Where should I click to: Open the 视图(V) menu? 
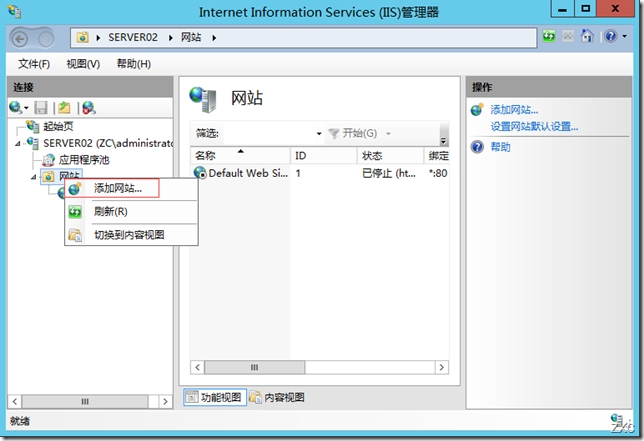click(83, 64)
